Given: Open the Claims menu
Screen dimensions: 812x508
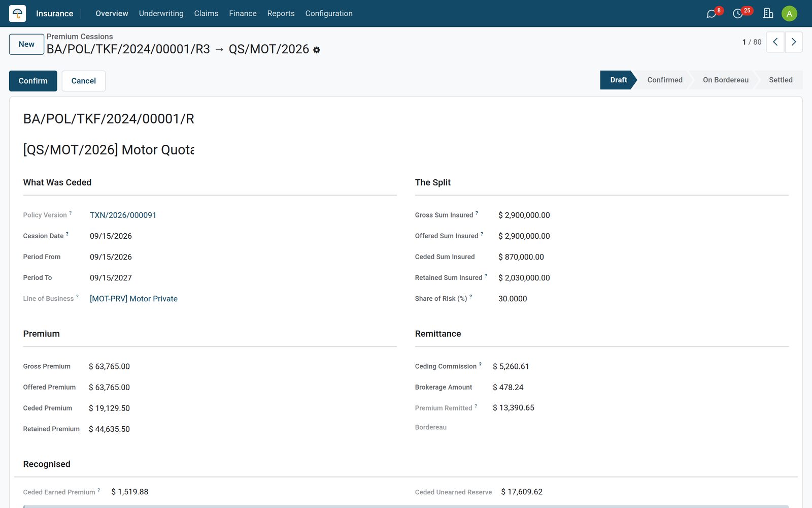Looking at the screenshot, I should tap(206, 14).
